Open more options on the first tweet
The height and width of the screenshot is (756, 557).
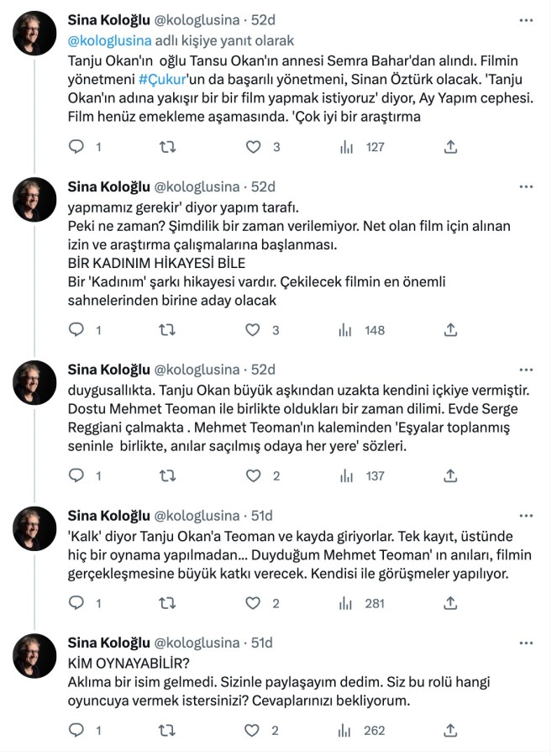click(525, 20)
